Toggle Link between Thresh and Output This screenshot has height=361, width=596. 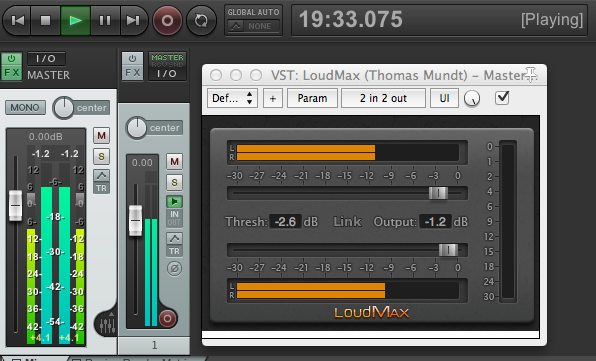pos(347,222)
